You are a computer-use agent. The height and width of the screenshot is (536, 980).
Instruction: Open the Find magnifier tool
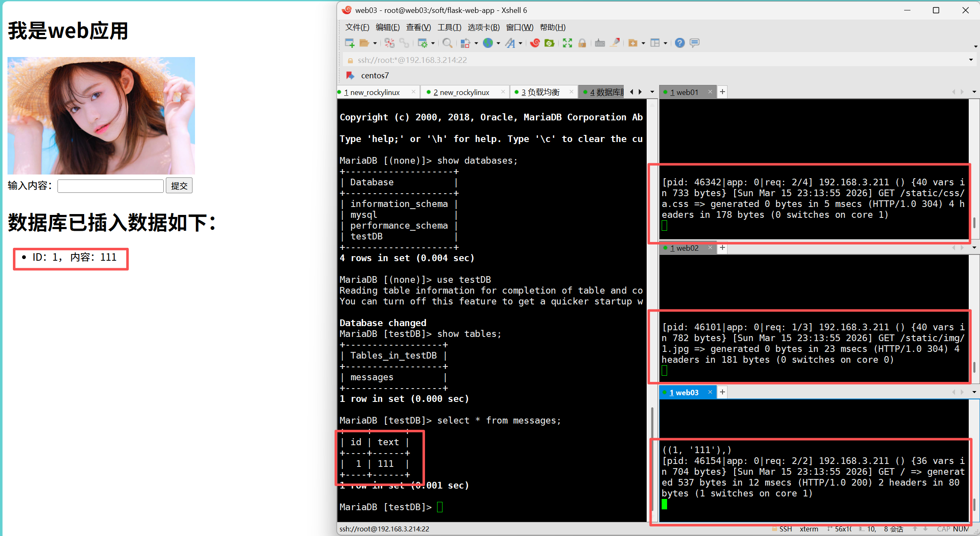[447, 43]
